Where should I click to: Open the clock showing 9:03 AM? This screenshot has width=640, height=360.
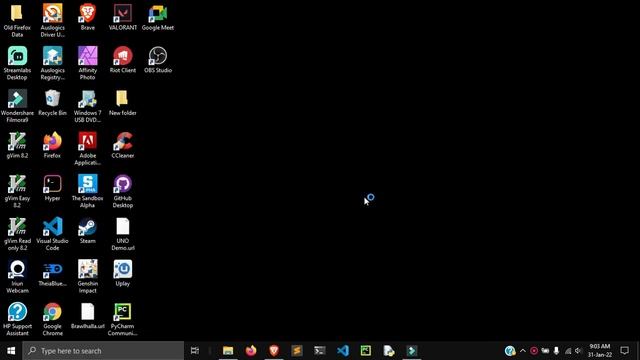[x=600, y=351]
